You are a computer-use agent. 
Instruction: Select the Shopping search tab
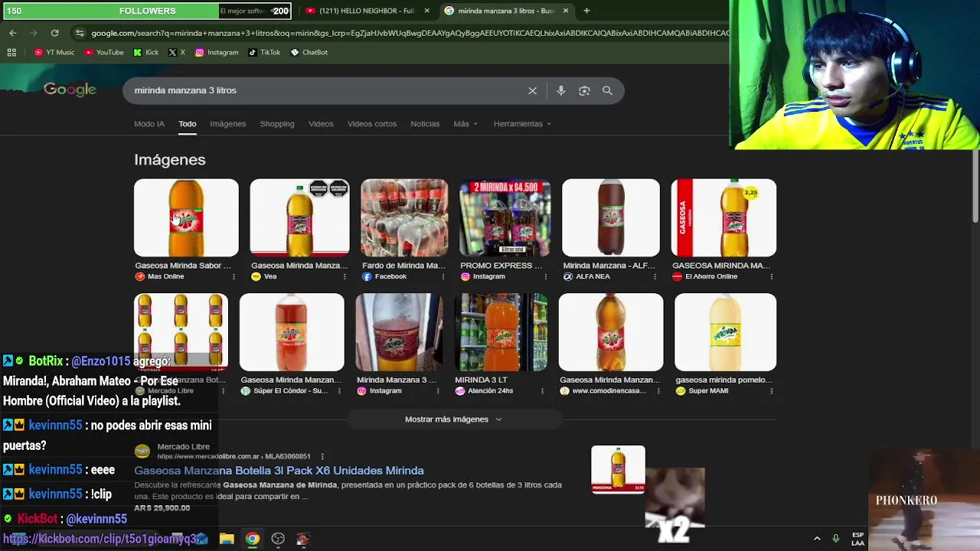[277, 124]
